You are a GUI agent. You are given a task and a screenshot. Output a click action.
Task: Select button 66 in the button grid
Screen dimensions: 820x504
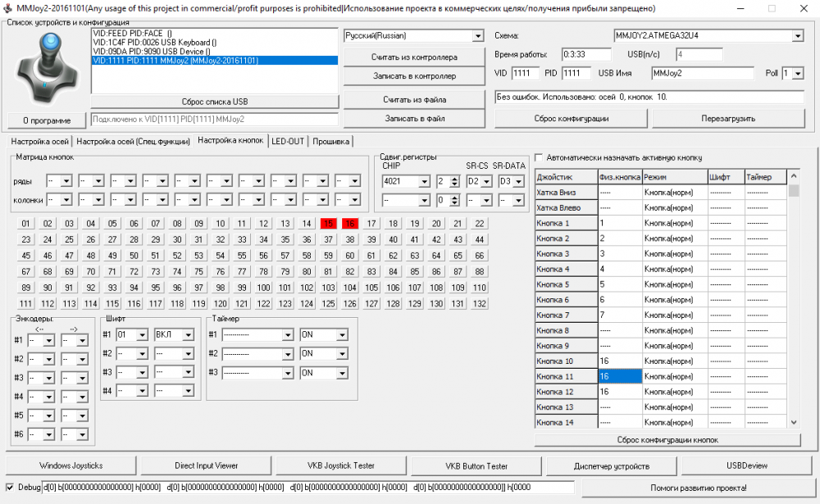click(480, 256)
